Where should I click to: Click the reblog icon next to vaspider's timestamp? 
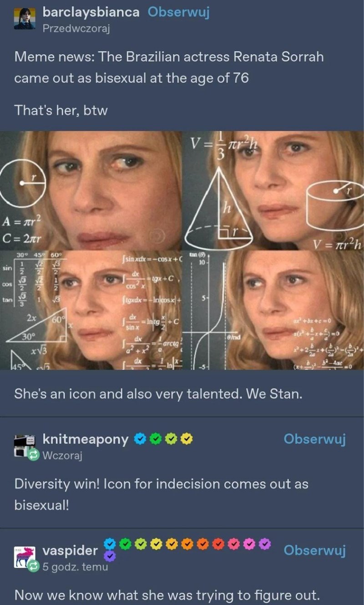(34, 566)
